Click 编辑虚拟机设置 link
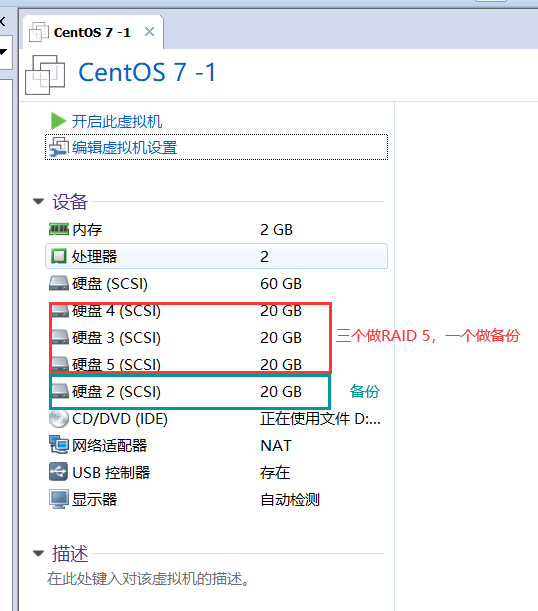The height and width of the screenshot is (611, 538). (x=125, y=148)
